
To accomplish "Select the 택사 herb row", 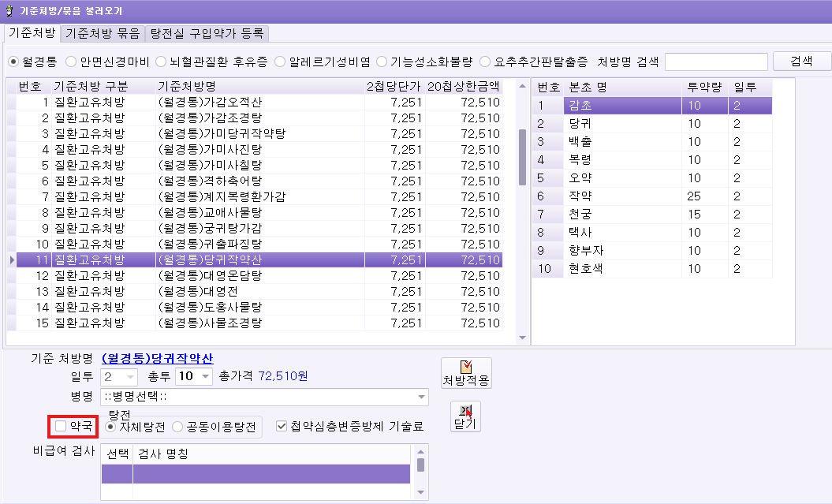I will pyautogui.click(x=652, y=233).
